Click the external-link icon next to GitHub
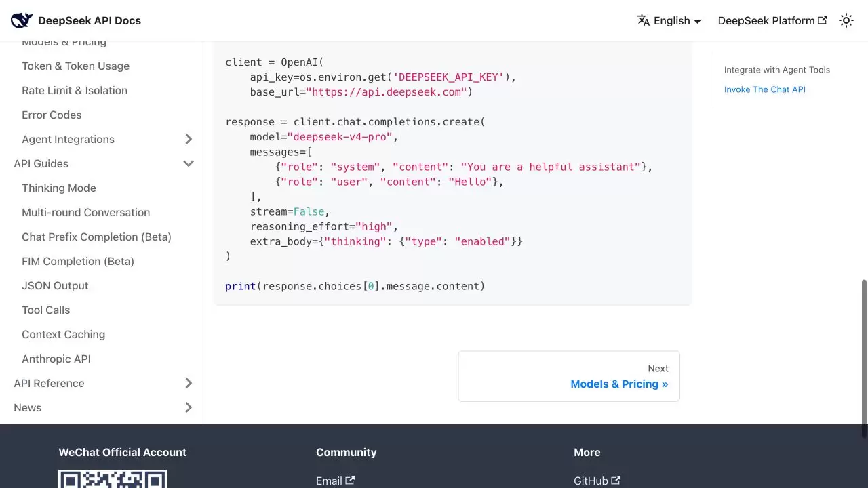Screen dimensions: 868x488 point(616,480)
